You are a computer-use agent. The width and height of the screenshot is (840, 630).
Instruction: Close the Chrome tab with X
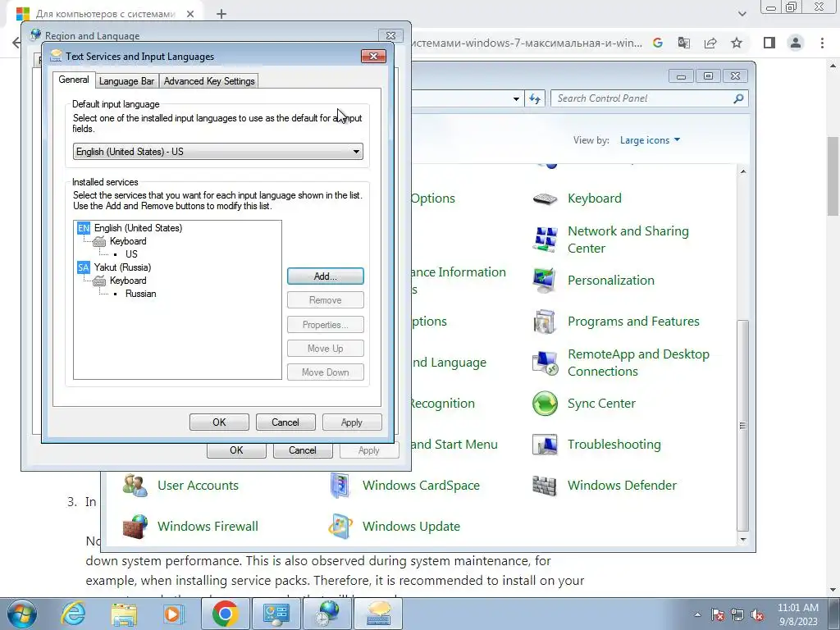pyautogui.click(x=190, y=14)
